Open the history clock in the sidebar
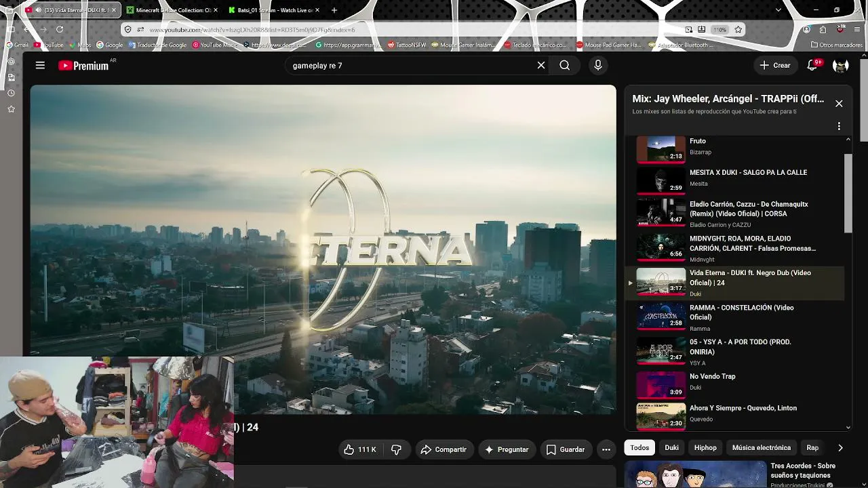 [11, 93]
